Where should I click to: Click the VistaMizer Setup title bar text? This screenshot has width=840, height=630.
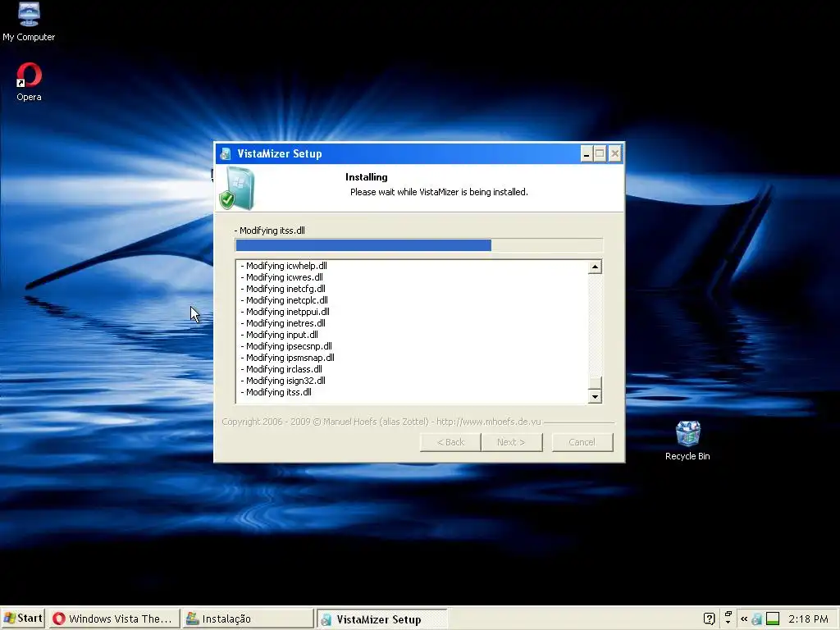pyautogui.click(x=280, y=153)
